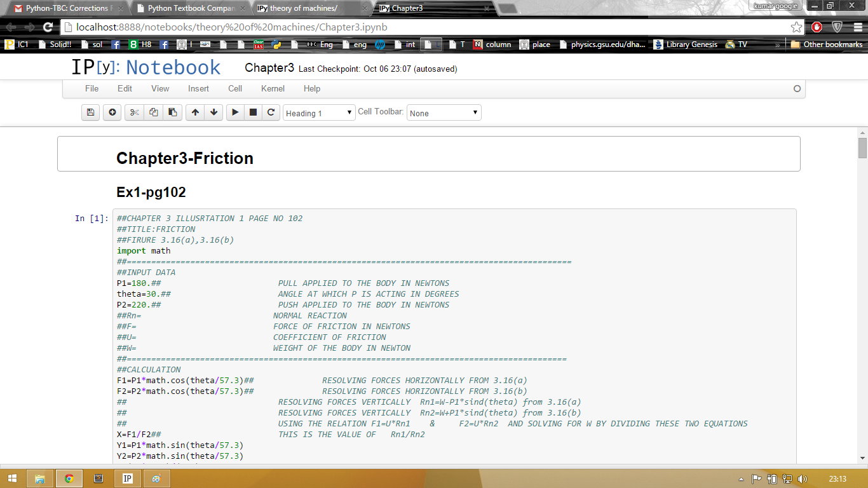This screenshot has height=488, width=868.
Task: Run the cell with the play icon
Action: click(x=235, y=112)
